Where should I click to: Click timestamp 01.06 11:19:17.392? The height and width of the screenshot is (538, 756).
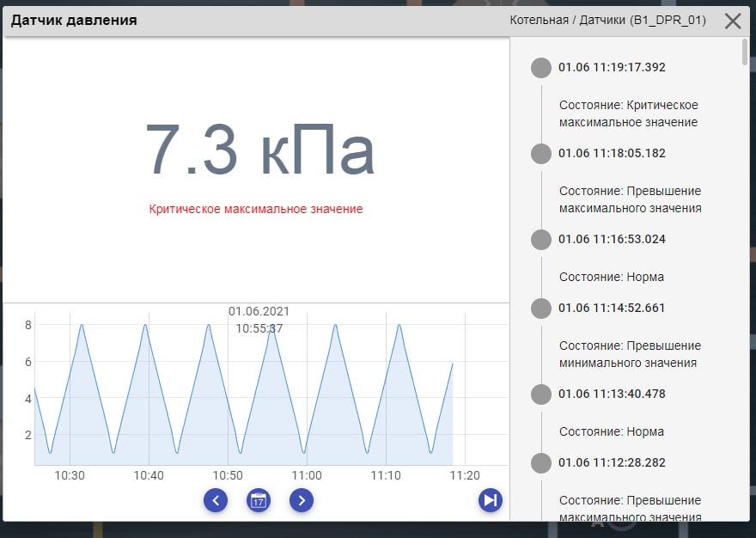coord(612,67)
